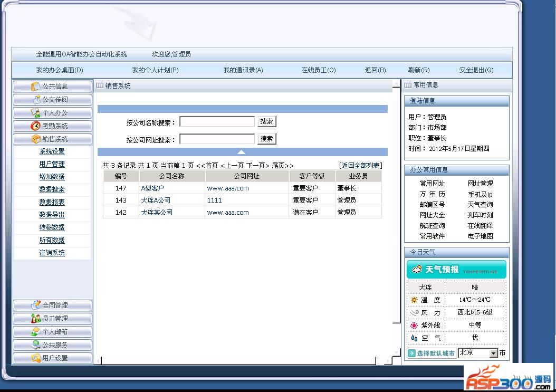Click the 公共信息 sidebar icon
556x392 pixels.
36,87
